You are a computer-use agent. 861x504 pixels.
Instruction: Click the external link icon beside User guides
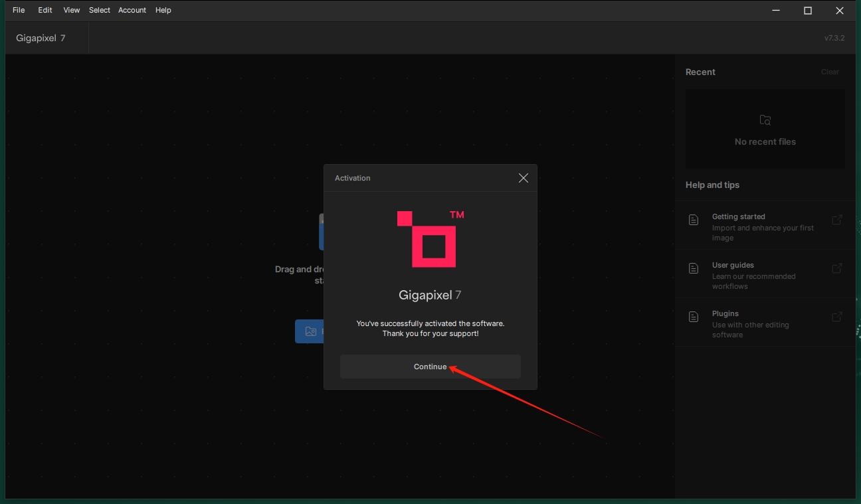(x=837, y=268)
